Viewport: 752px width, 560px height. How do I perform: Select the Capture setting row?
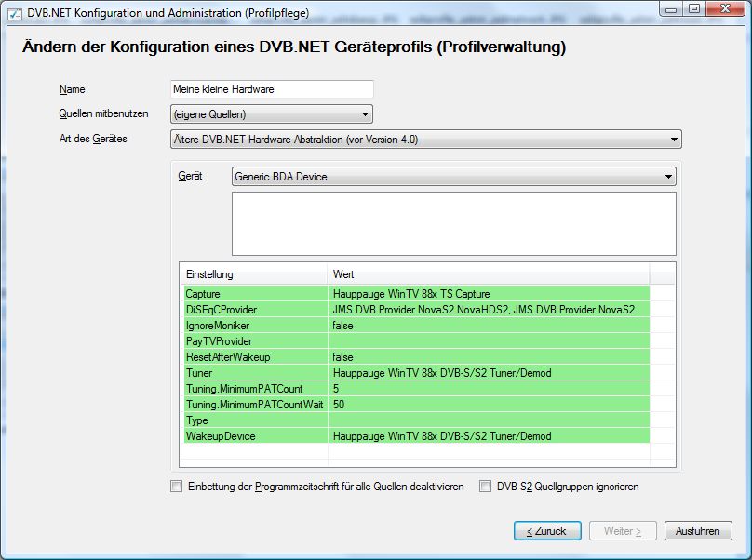pos(255,294)
